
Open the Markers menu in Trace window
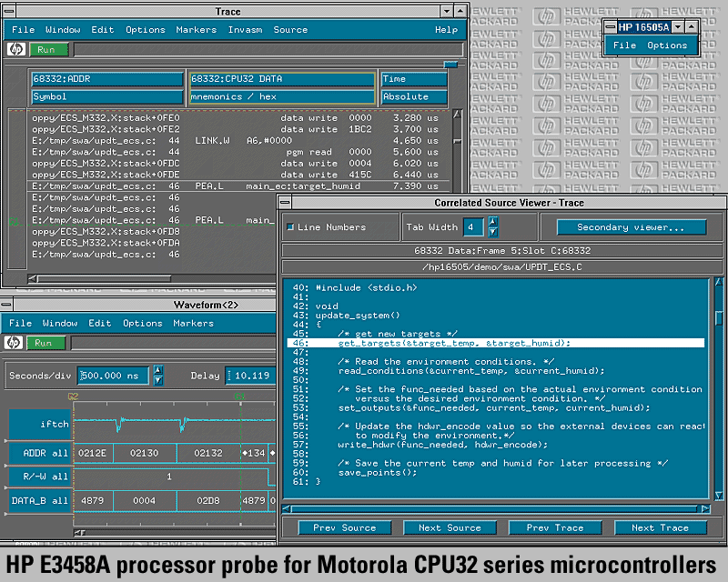point(196,30)
